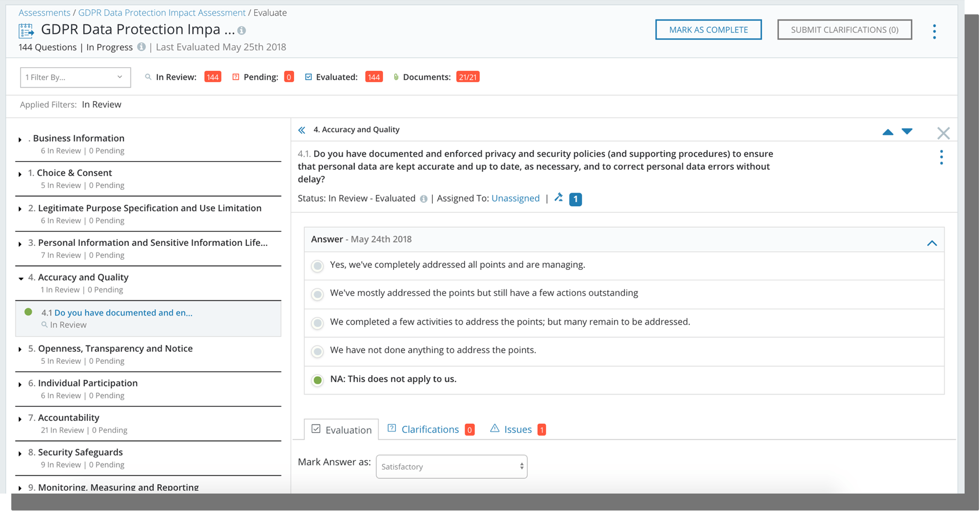Click the In Review count badge 144
Screen dimensions: 980x511
213,77
